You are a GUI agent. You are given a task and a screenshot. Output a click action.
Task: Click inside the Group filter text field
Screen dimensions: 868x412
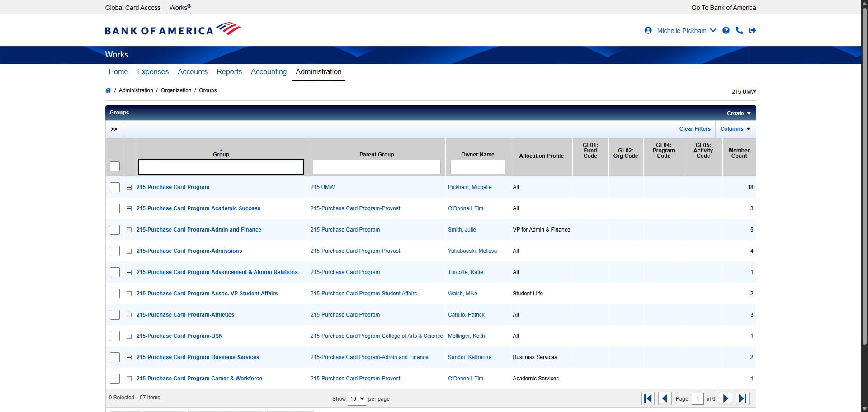tap(221, 167)
